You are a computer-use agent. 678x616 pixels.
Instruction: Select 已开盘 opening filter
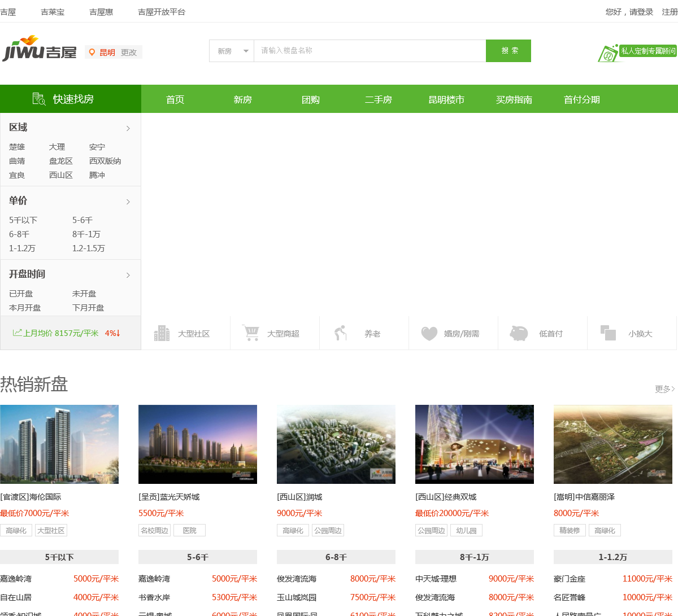click(21, 294)
